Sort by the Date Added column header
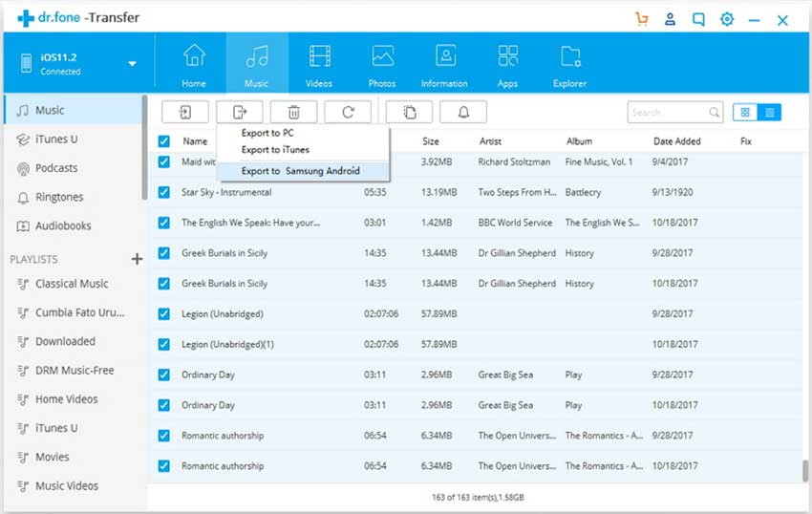 pos(677,141)
